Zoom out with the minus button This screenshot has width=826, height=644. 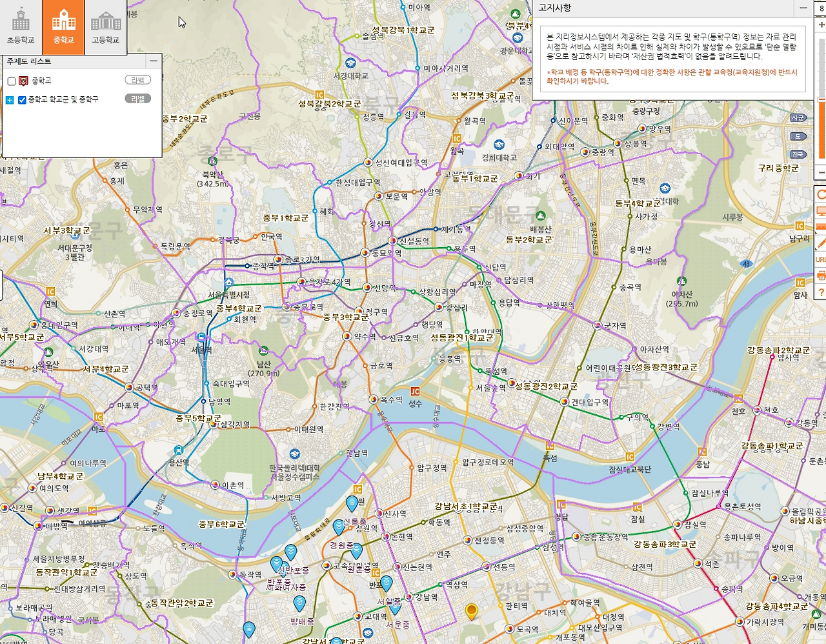coord(821,174)
